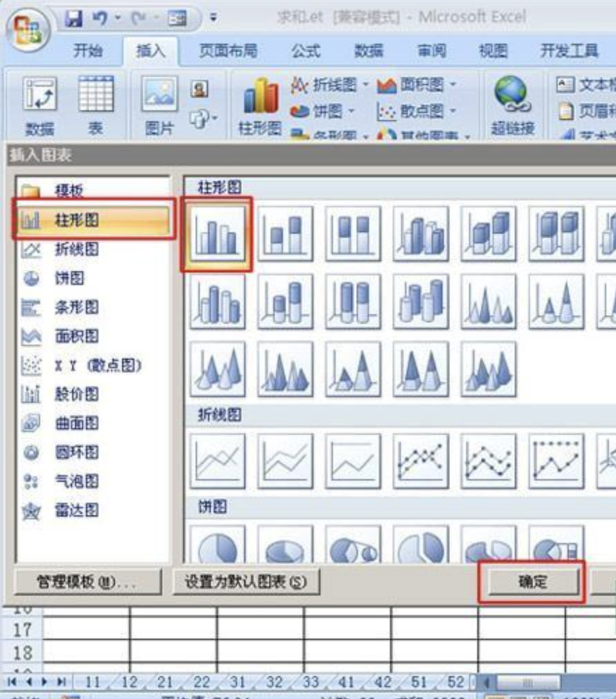The image size is (616, 699).
Task: Open the 柱形图 column chart ribbon button
Action: [x=260, y=106]
